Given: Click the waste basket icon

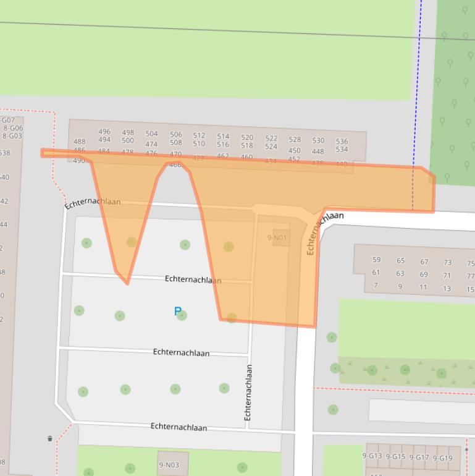Looking at the screenshot, I should (x=50, y=439).
